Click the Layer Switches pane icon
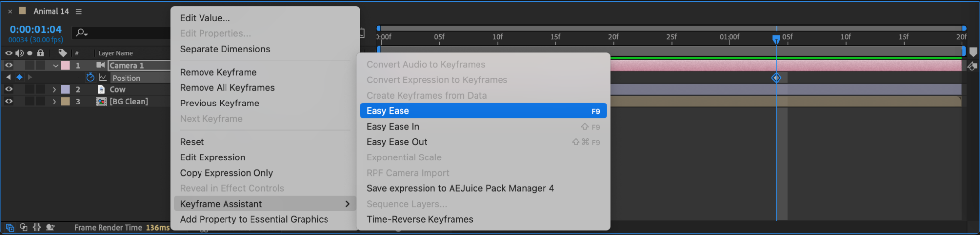 coord(10,227)
